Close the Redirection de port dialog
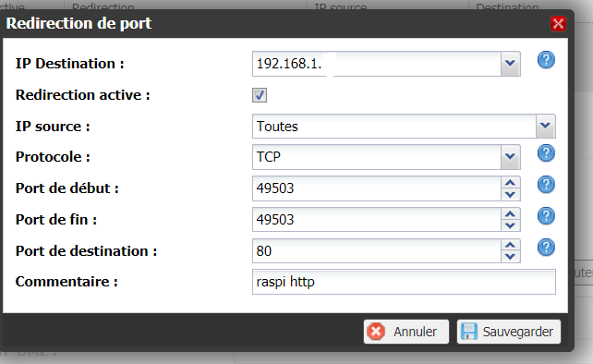593x364 pixels. click(558, 24)
